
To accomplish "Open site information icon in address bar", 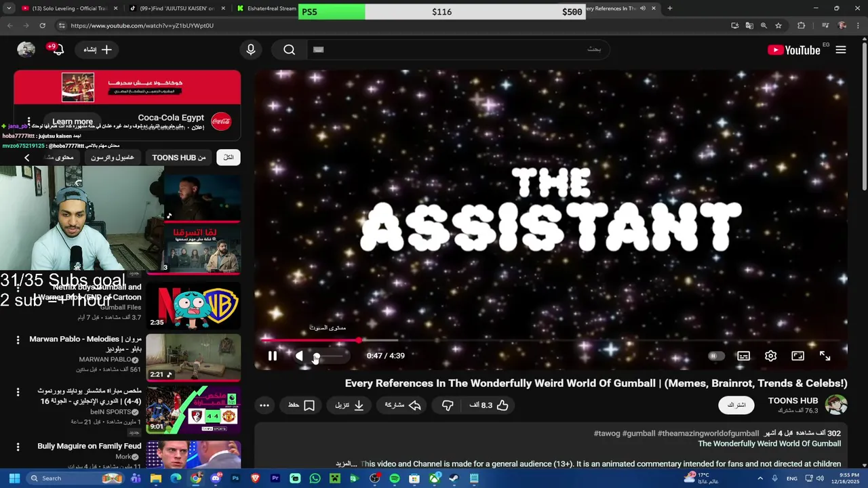I will pyautogui.click(x=62, y=26).
